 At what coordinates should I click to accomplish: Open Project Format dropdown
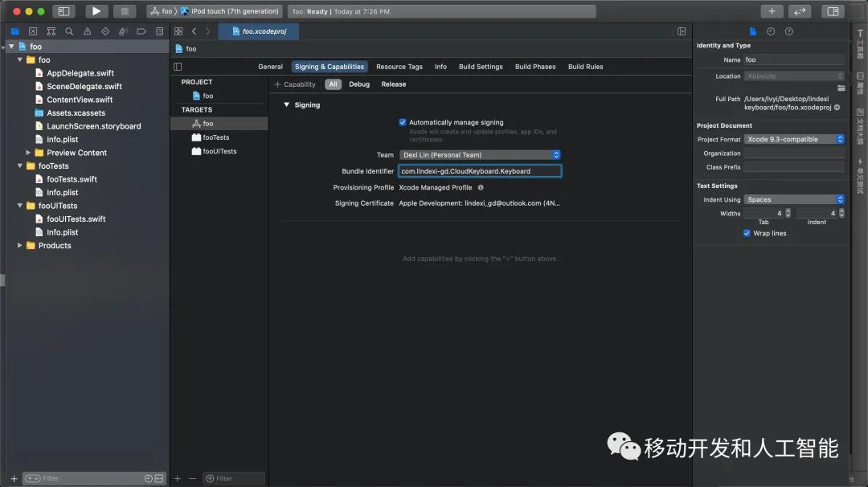[x=794, y=139]
